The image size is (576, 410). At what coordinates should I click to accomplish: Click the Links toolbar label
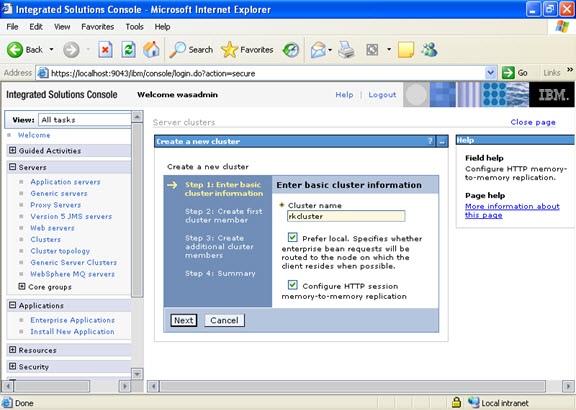coord(552,73)
